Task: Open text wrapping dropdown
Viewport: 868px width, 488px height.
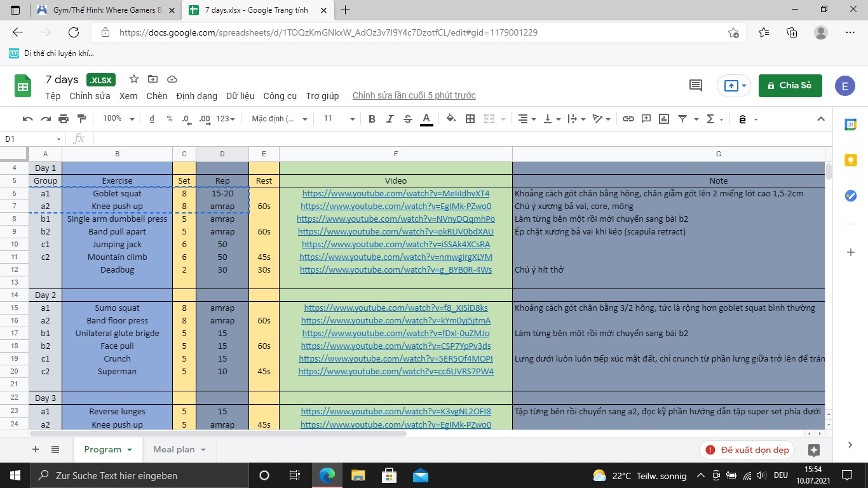Action: pyautogui.click(x=576, y=119)
